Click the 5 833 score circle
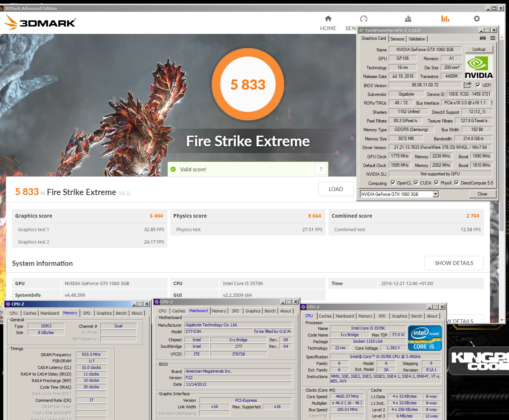This screenshot has width=509, height=420. click(248, 84)
